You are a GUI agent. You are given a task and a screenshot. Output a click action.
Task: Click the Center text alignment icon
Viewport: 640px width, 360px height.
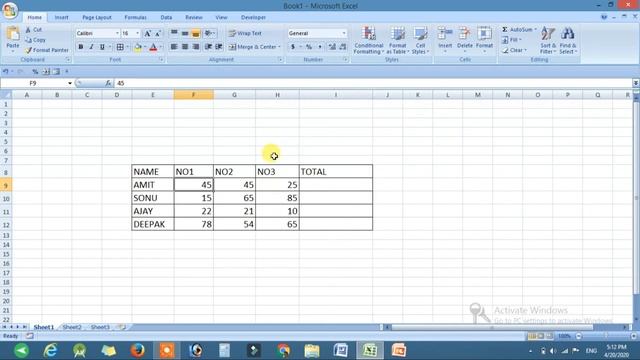pyautogui.click(x=185, y=47)
